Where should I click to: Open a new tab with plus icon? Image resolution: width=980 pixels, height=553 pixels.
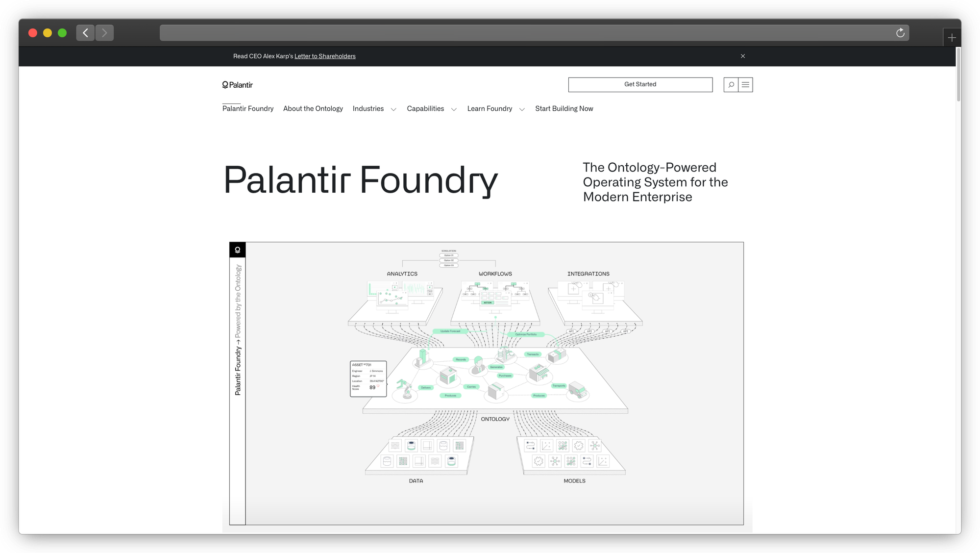coord(952,38)
